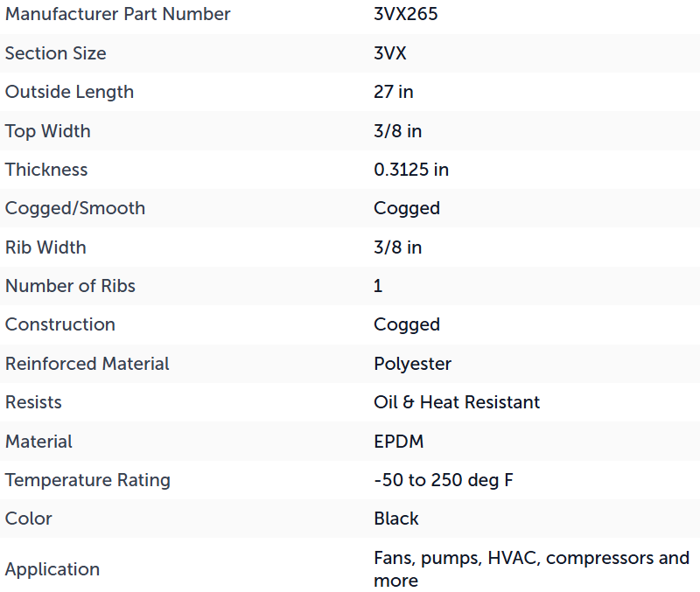The image size is (700, 592).
Task: Click the Number of Ribs label
Action: 70,287
